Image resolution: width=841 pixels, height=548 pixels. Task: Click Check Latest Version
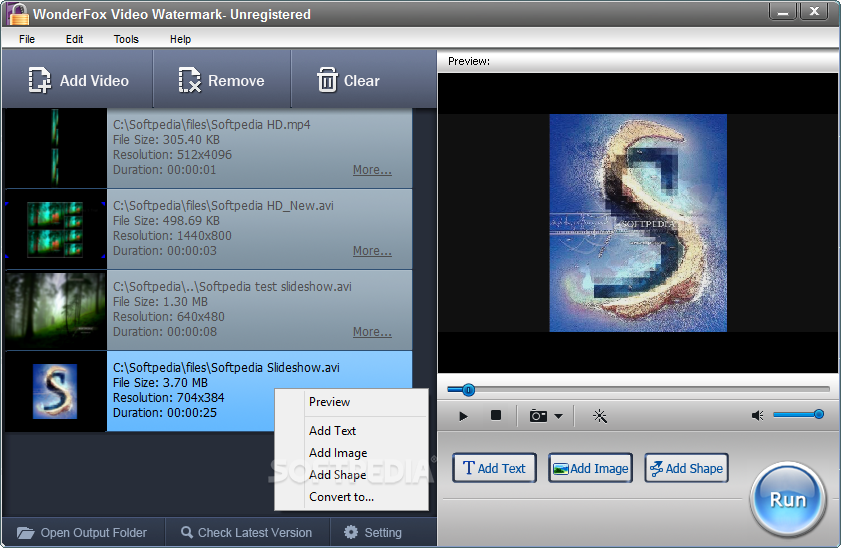pyautogui.click(x=247, y=532)
